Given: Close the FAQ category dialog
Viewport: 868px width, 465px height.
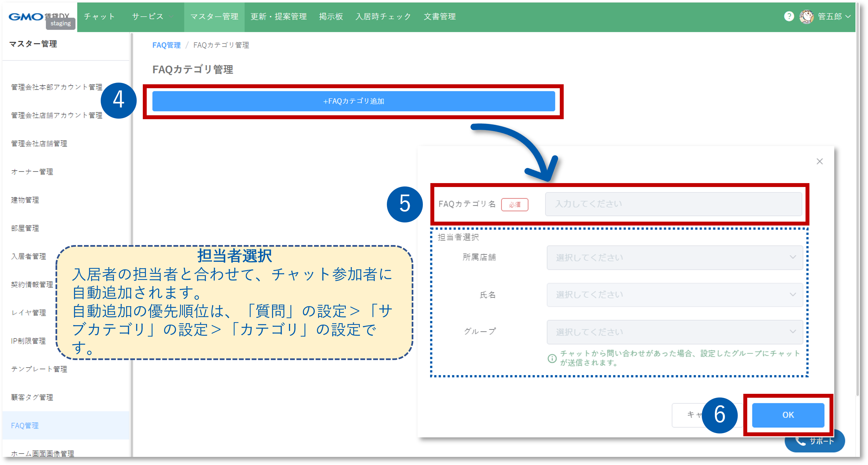Looking at the screenshot, I should pos(820,162).
